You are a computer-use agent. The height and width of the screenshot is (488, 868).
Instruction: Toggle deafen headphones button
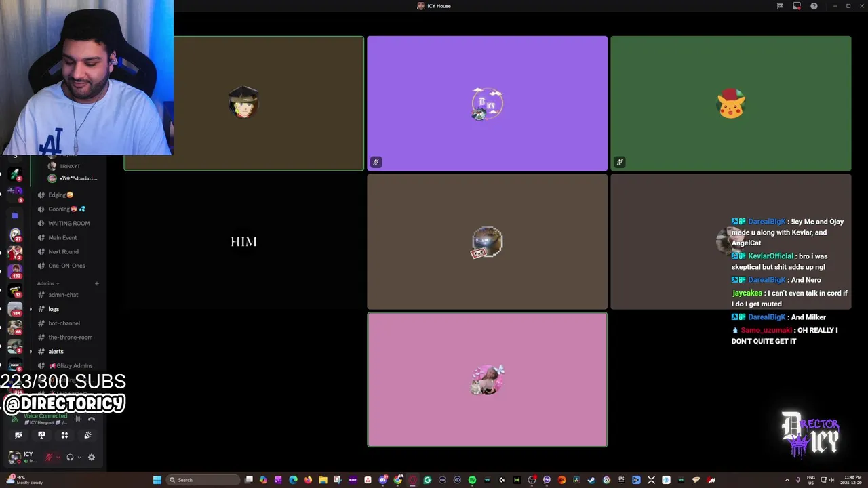click(70, 457)
